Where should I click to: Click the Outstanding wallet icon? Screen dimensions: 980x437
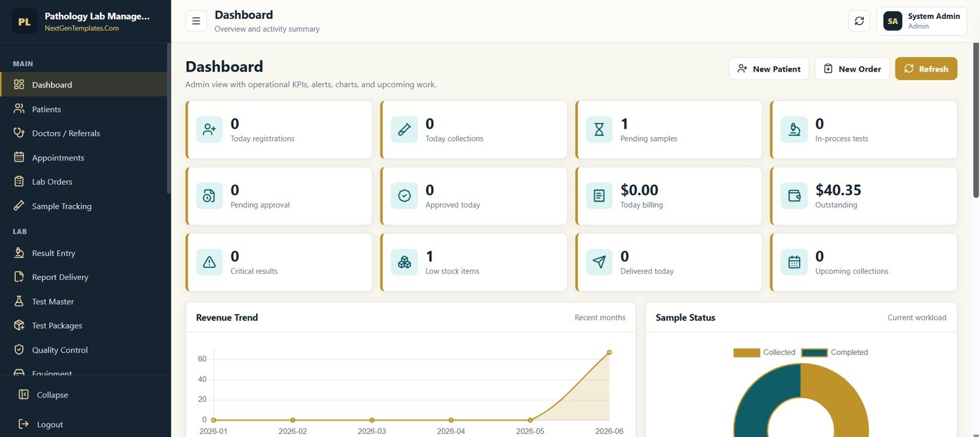[x=794, y=196]
